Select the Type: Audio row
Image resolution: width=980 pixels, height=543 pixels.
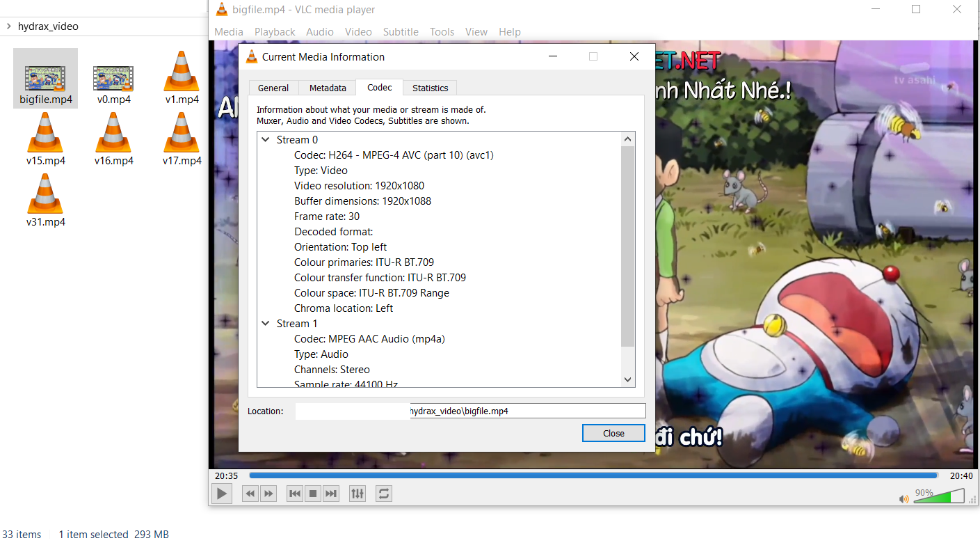click(x=321, y=354)
